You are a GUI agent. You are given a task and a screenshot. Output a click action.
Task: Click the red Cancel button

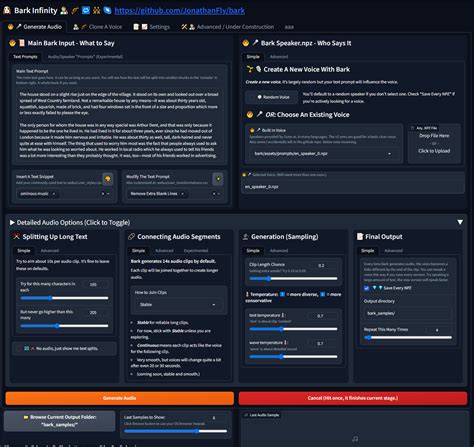point(353,398)
